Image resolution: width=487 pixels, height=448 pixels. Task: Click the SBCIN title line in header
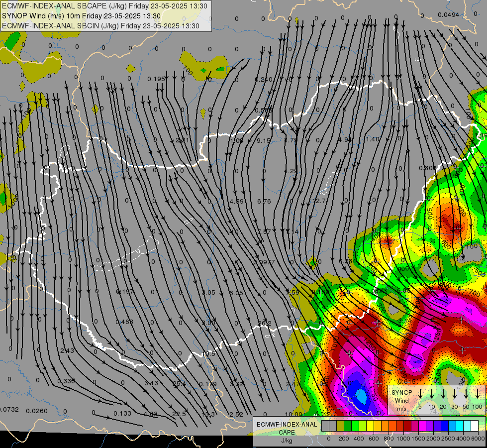(100, 26)
